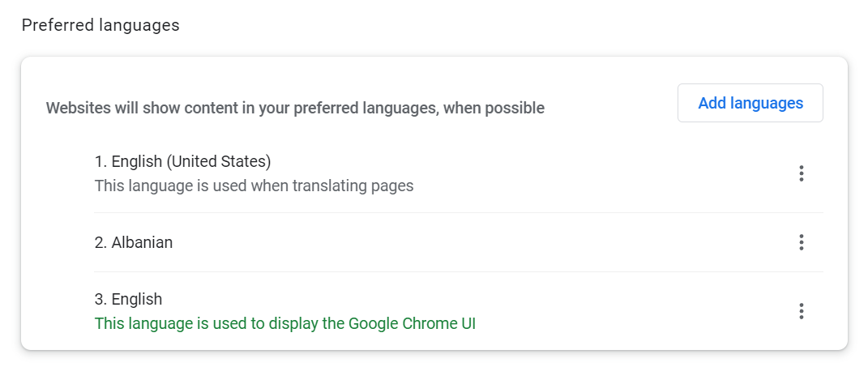Click the "Preferred languages" section heading

point(100,25)
